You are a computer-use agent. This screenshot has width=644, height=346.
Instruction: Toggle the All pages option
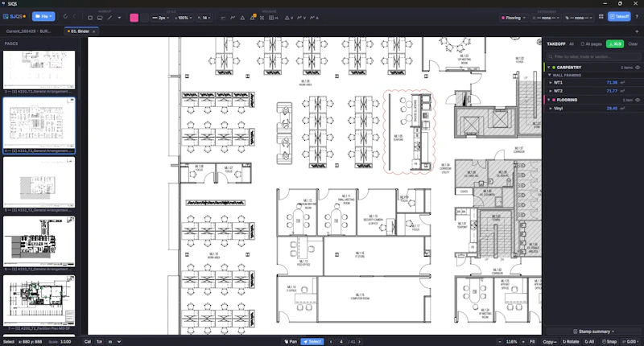coord(592,44)
